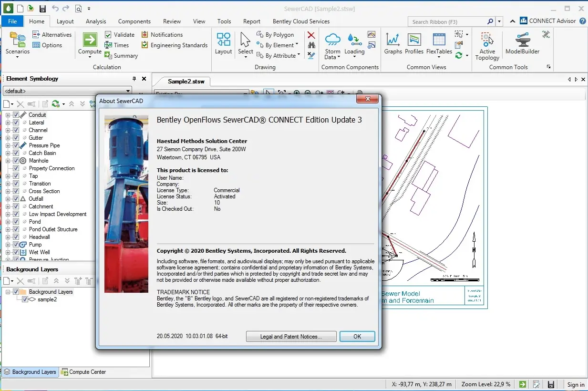Click the help question mark icon
The height and width of the screenshot is (391, 588).
[x=583, y=21]
